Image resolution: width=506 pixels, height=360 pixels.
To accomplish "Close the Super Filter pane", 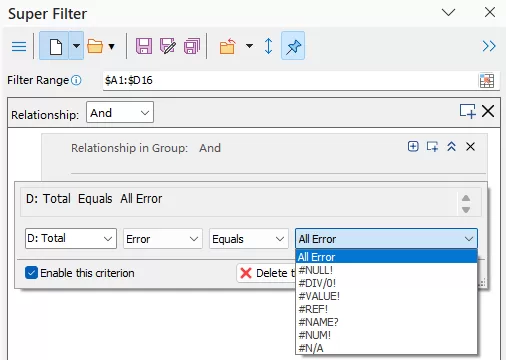I will (x=490, y=12).
